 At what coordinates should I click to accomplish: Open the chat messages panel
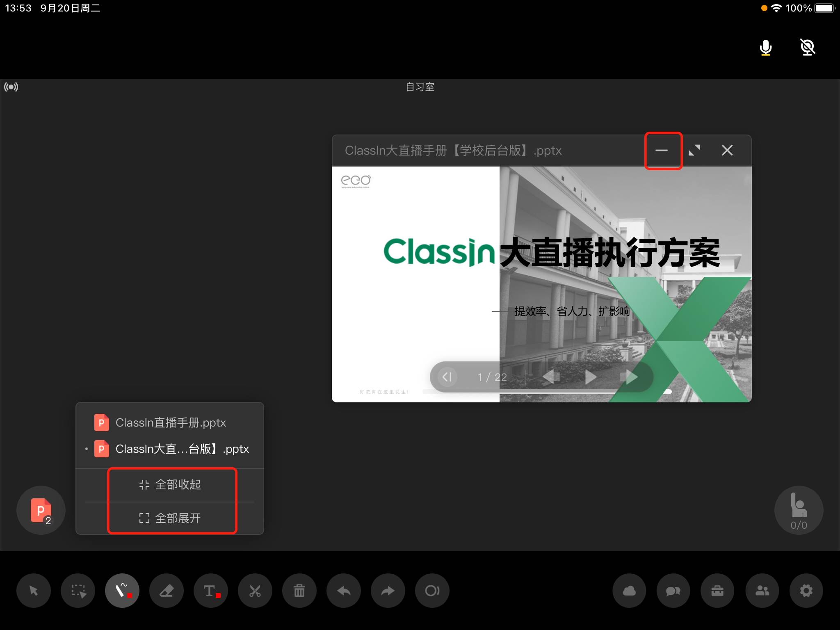pos(673,591)
